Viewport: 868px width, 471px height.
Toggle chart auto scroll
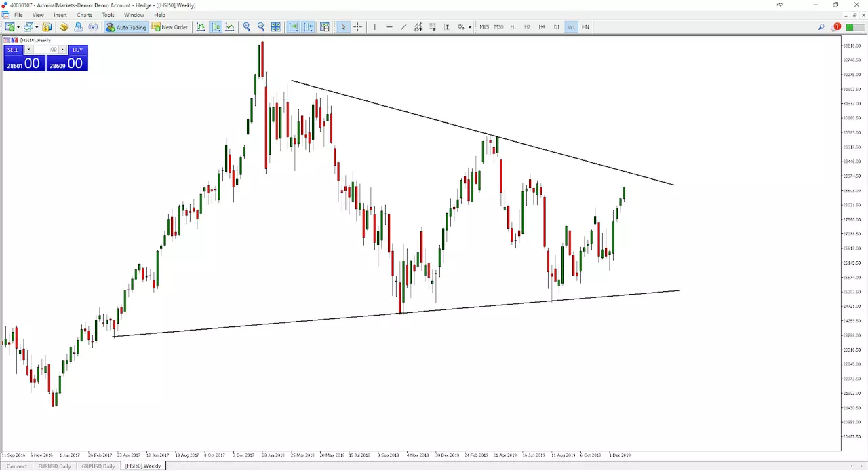[293, 27]
